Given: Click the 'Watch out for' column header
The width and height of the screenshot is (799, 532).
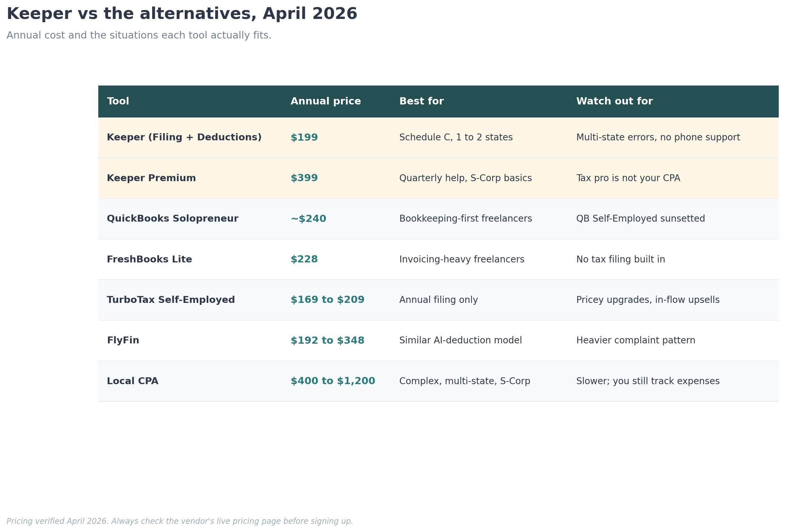Looking at the screenshot, I should click(x=615, y=102).
